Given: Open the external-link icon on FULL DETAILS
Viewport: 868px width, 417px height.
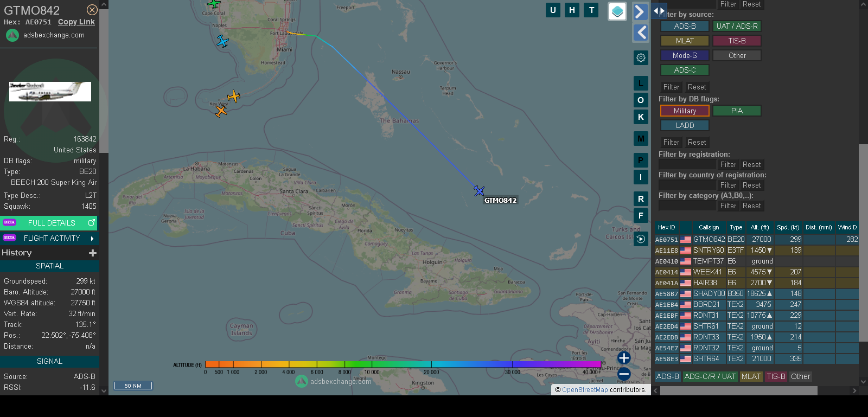Looking at the screenshot, I should tap(91, 223).
